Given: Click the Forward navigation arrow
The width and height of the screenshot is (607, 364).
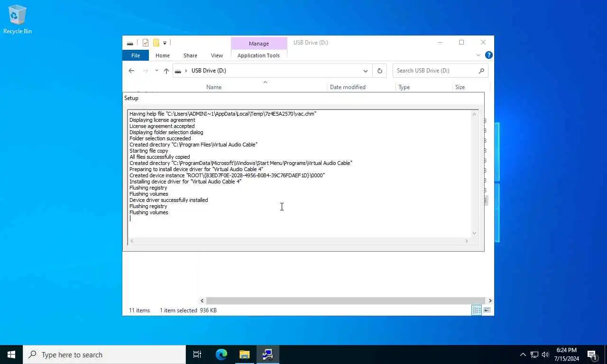Looking at the screenshot, I should (145, 71).
